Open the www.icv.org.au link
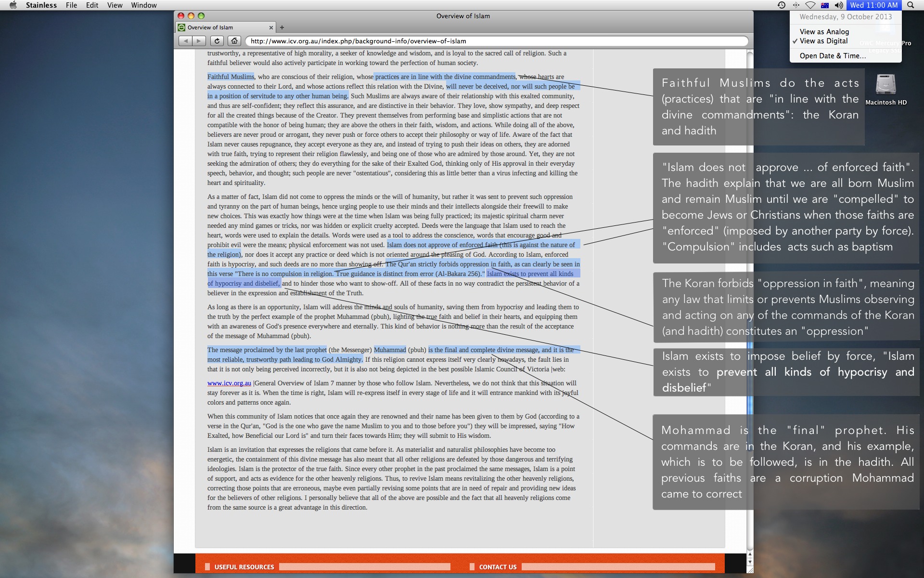The width and height of the screenshot is (924, 578). pyautogui.click(x=229, y=383)
